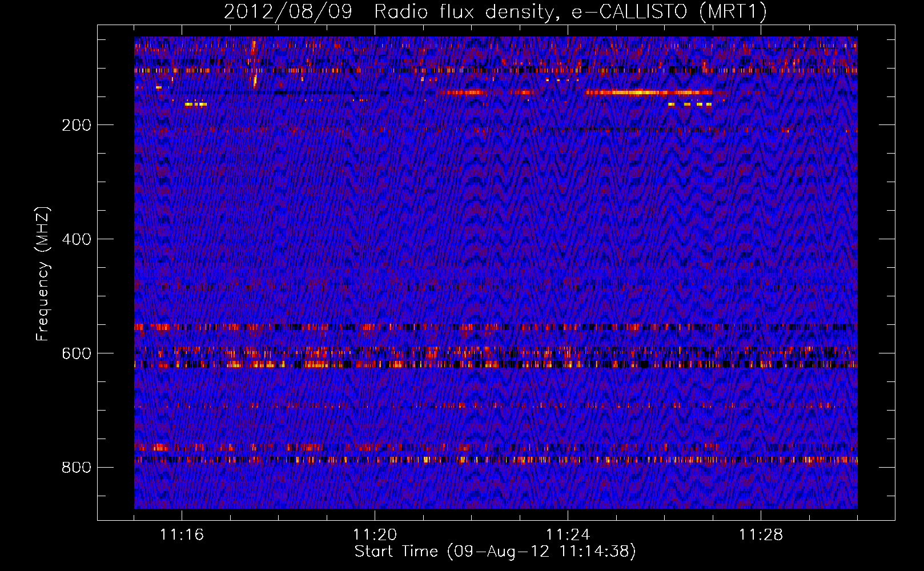
Task: Click the '400' frequency tick label
Action: pyautogui.click(x=77, y=239)
